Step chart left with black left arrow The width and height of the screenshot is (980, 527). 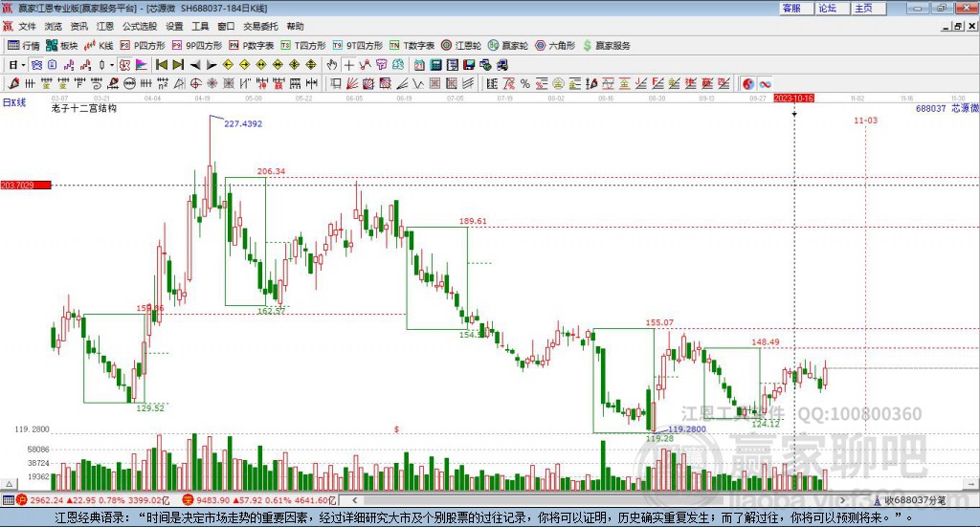click(x=195, y=65)
